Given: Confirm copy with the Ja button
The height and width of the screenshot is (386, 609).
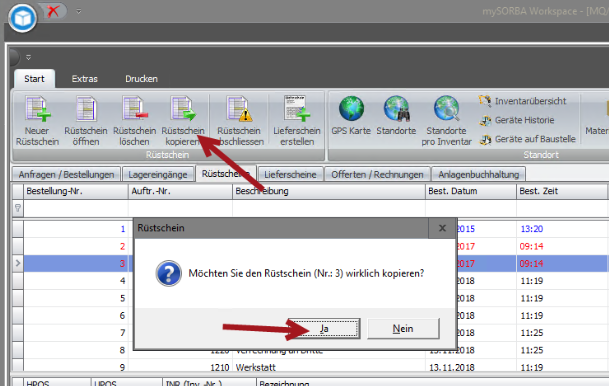Looking at the screenshot, I should pyautogui.click(x=324, y=329).
